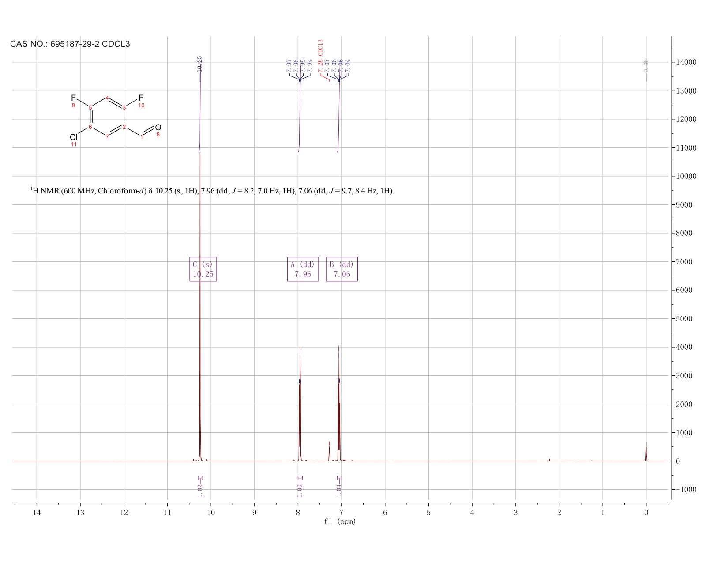Click the CAS NO. 695187-29-2 title text
The image size is (728, 563).
70,44
